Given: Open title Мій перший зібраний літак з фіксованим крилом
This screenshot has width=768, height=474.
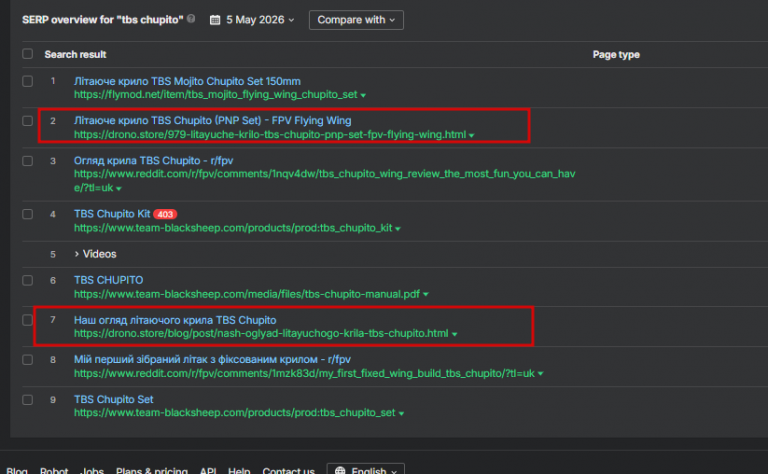Looking at the screenshot, I should (x=212, y=359).
